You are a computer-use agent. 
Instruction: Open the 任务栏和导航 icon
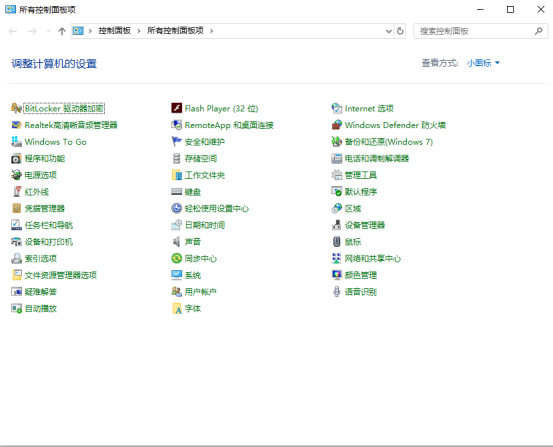point(16,225)
